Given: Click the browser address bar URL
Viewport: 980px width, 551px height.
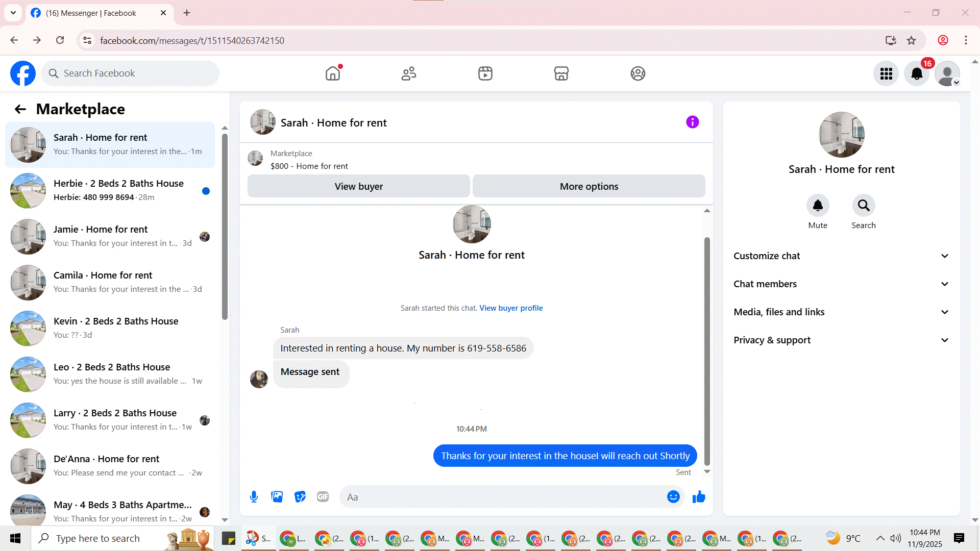Looking at the screenshot, I should pyautogui.click(x=192, y=40).
